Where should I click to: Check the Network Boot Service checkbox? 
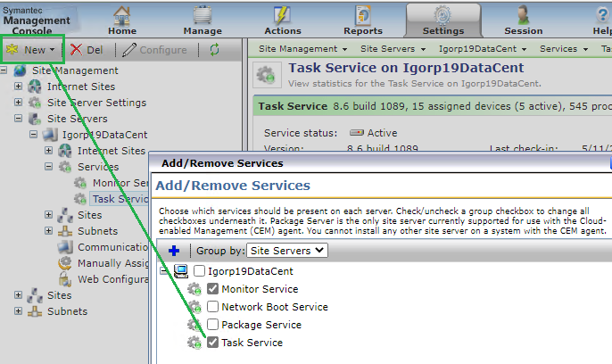coord(212,307)
